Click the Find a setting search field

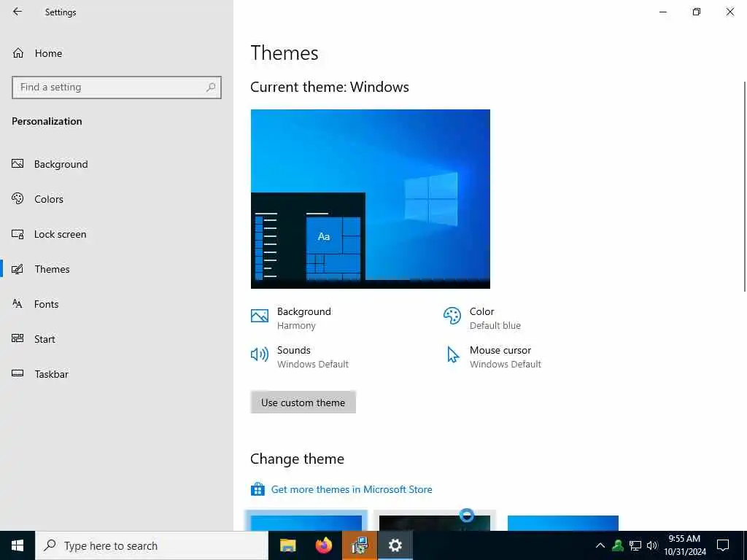pos(117,87)
